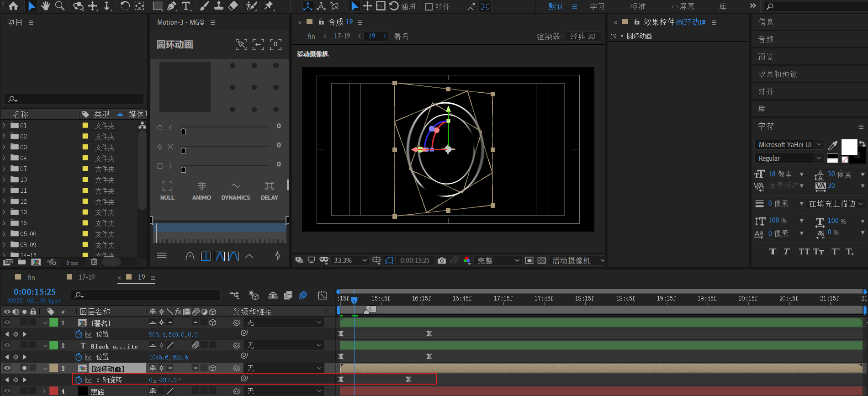Screen dimensions: 868x396
Task: Select the Type text tool
Action: (x=186, y=6)
